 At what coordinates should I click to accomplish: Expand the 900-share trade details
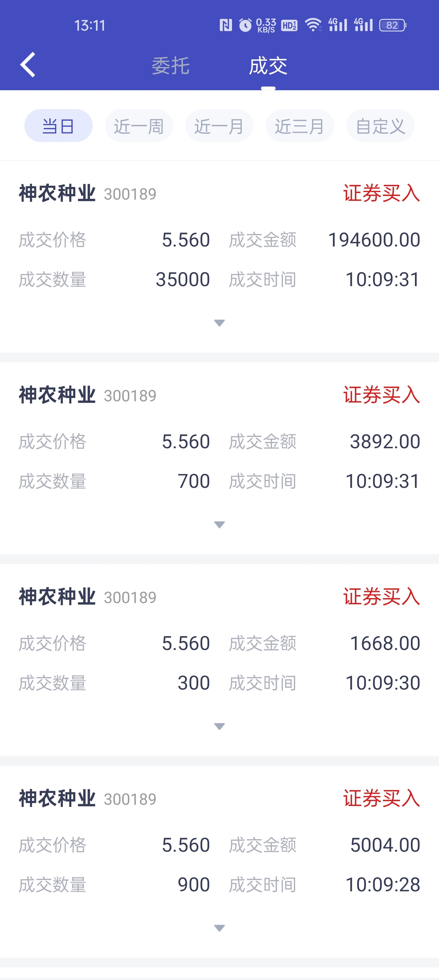[219, 928]
